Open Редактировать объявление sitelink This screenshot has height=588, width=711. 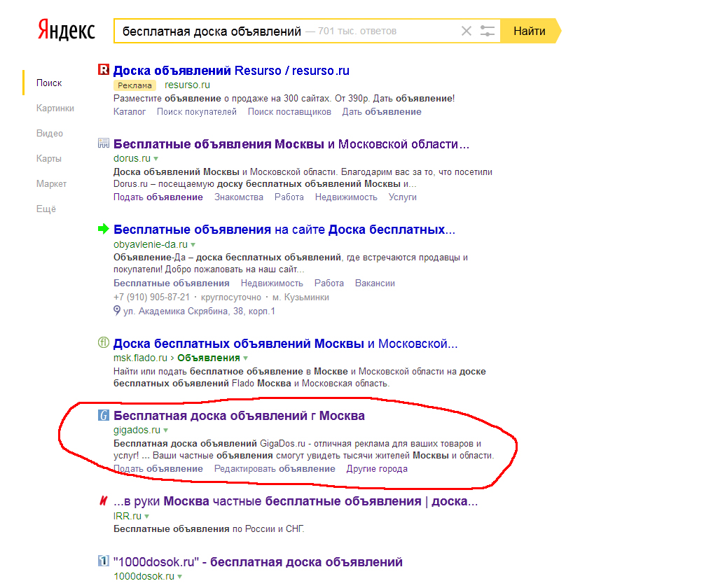tap(275, 469)
